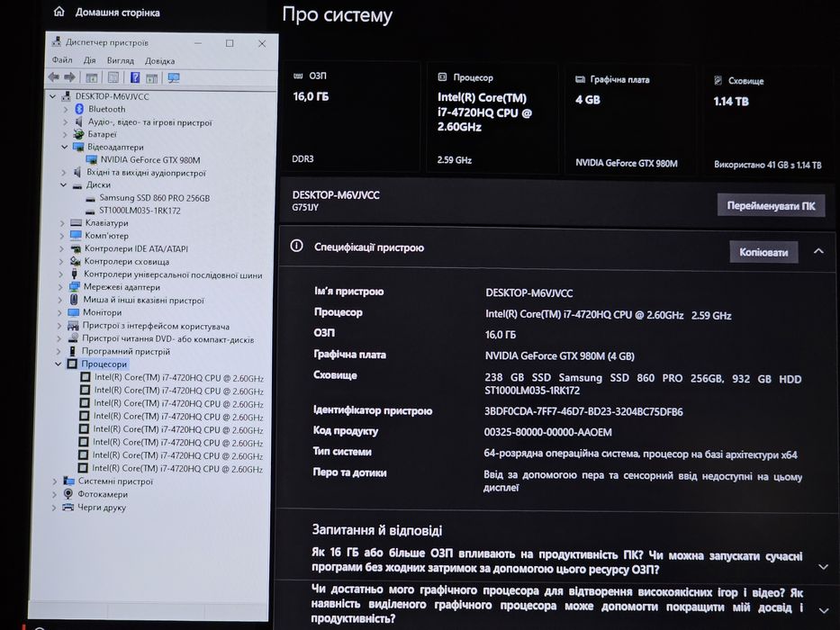The image size is (840, 630).
Task: Click the product code 00325-80000-00000-AAOEM
Action: [548, 432]
